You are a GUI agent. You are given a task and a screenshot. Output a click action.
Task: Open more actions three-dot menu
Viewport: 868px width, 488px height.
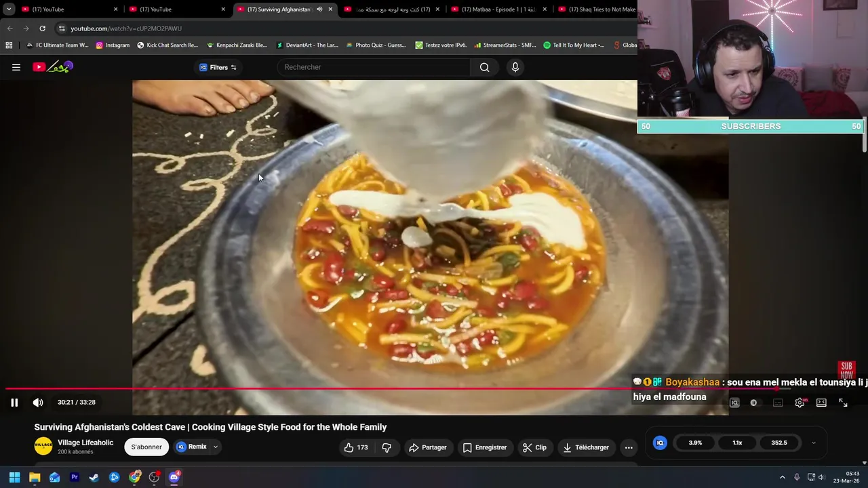click(629, 447)
